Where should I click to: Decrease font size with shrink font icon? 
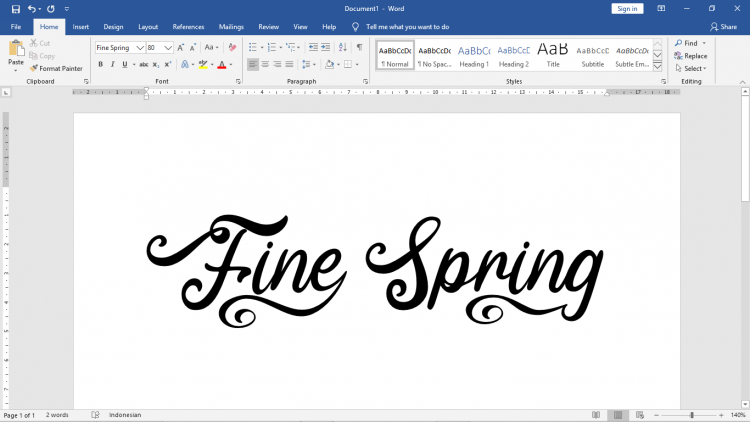(x=193, y=47)
